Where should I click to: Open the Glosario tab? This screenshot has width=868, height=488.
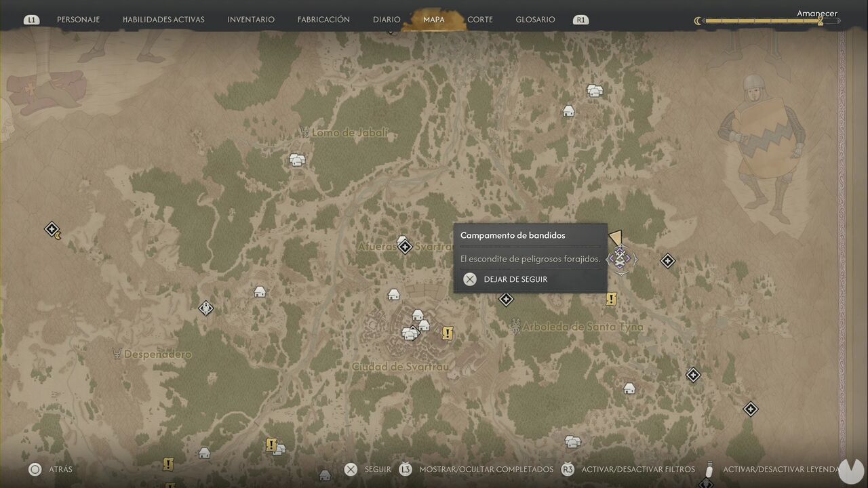click(535, 20)
